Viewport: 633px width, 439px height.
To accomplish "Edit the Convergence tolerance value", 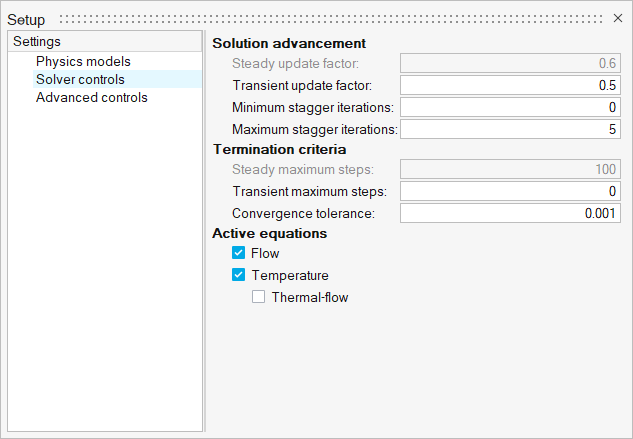I will point(510,213).
